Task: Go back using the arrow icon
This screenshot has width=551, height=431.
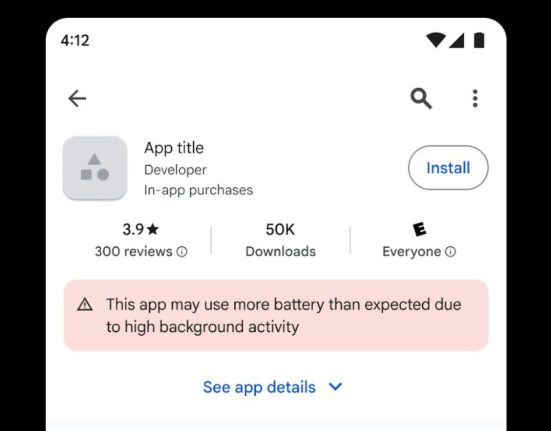Action: [x=77, y=98]
